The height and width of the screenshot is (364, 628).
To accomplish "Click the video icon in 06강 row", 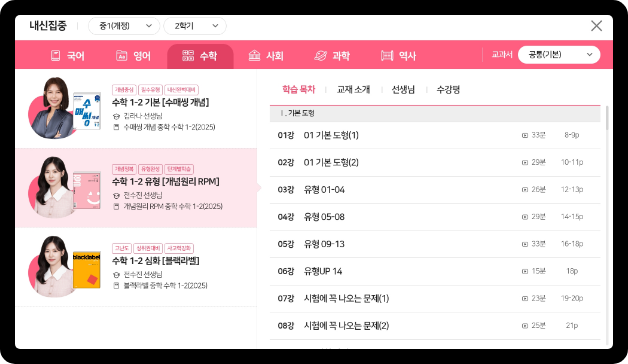I will pyautogui.click(x=525, y=271).
